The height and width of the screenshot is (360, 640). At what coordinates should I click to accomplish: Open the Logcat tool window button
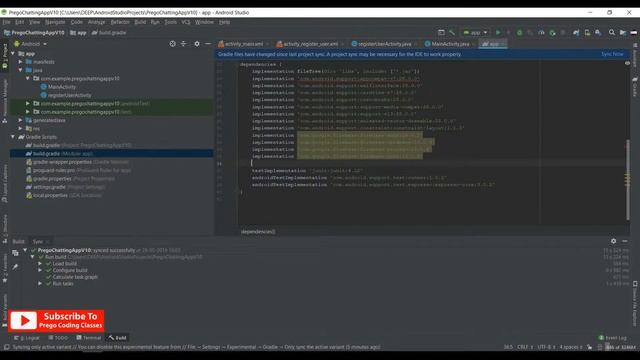[x=27, y=338]
